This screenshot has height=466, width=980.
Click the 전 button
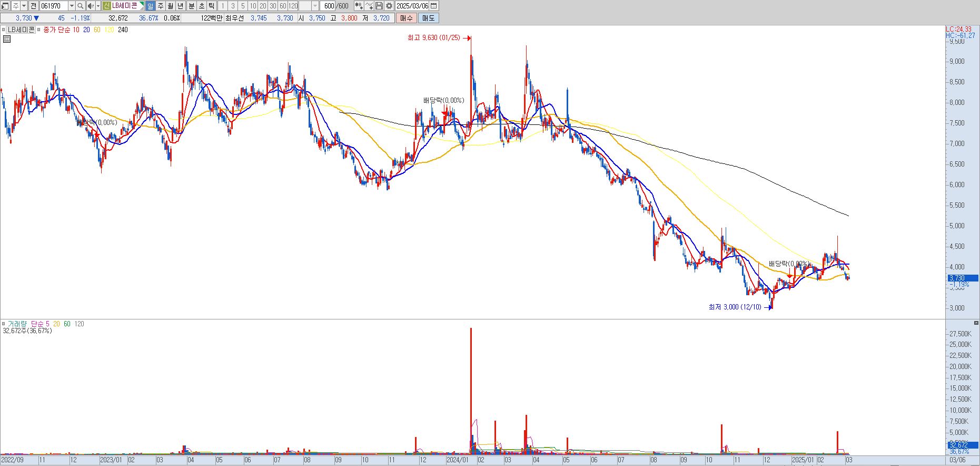[34, 6]
